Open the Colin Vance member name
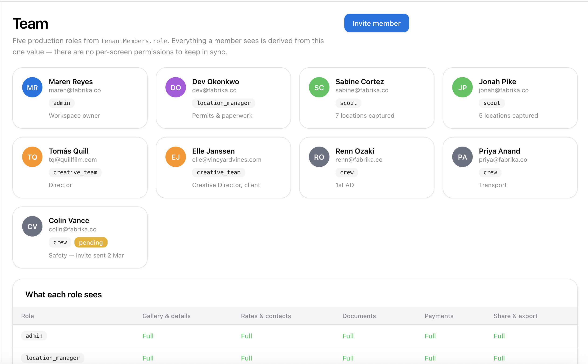Image resolution: width=588 pixels, height=364 pixels. [69, 220]
